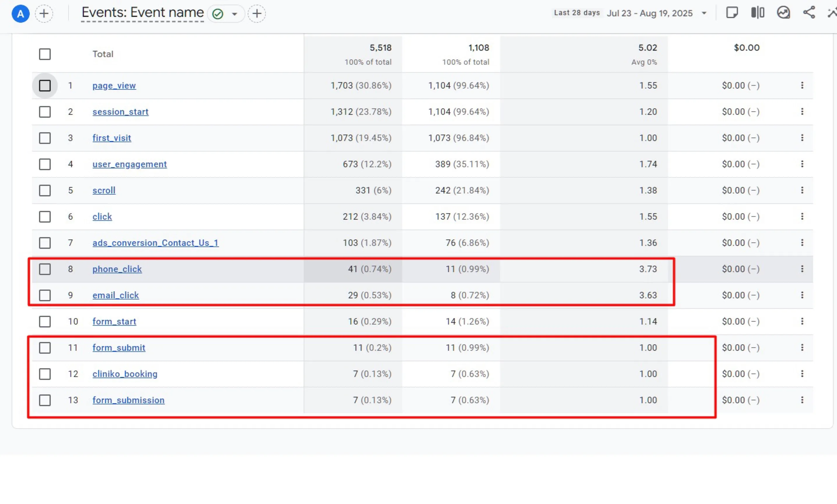
Task: Open three-dot menu for form_submission row
Action: [802, 400]
